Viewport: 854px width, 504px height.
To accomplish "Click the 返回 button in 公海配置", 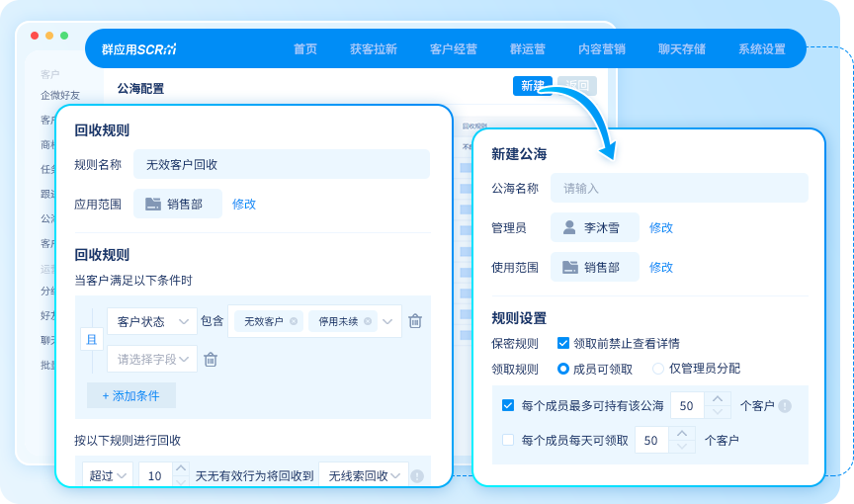I will (577, 86).
